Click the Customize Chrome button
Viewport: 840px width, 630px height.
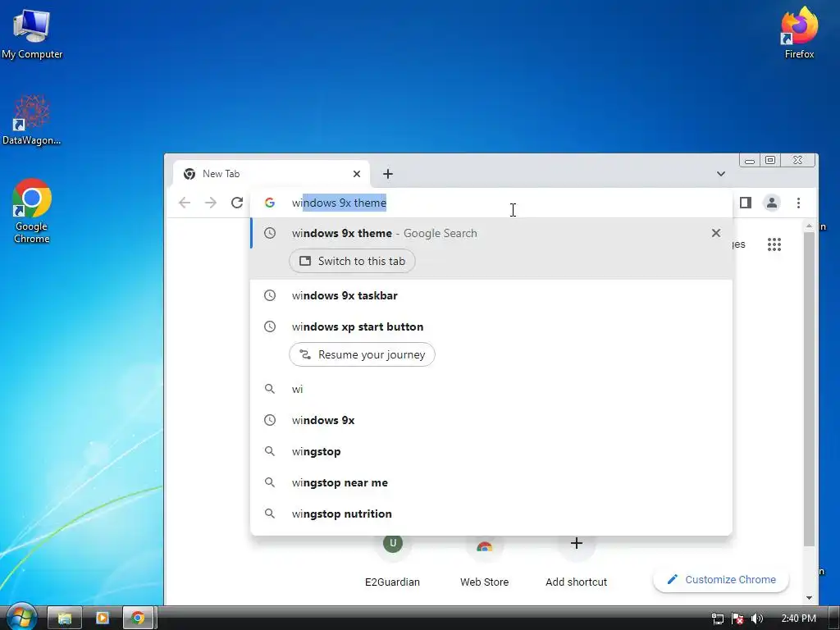tap(721, 580)
